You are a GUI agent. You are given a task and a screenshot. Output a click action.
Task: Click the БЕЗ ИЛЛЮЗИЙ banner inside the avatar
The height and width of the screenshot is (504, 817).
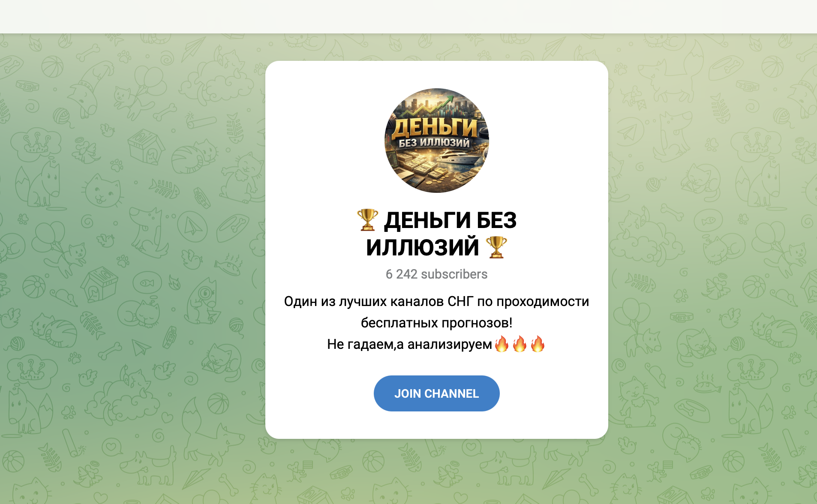pyautogui.click(x=434, y=143)
